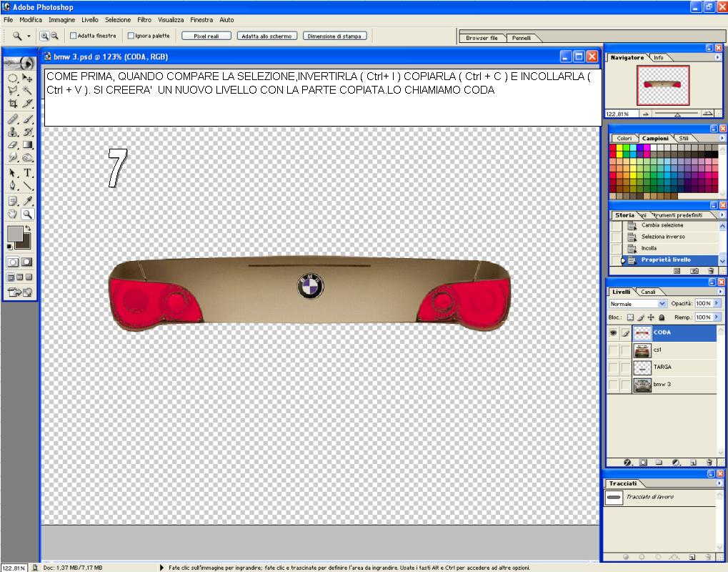Screen dimensions: 728x572
Task: Click the Zoom In option icon
Action: pos(44,36)
